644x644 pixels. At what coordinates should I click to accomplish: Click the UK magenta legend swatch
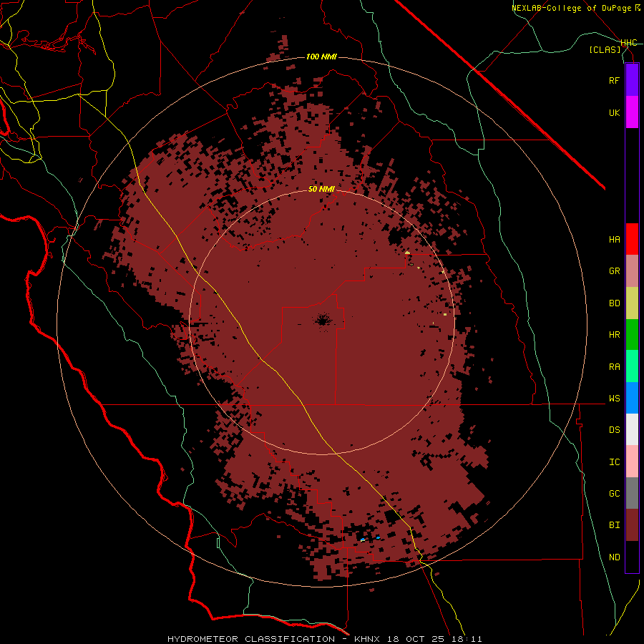coord(632,112)
